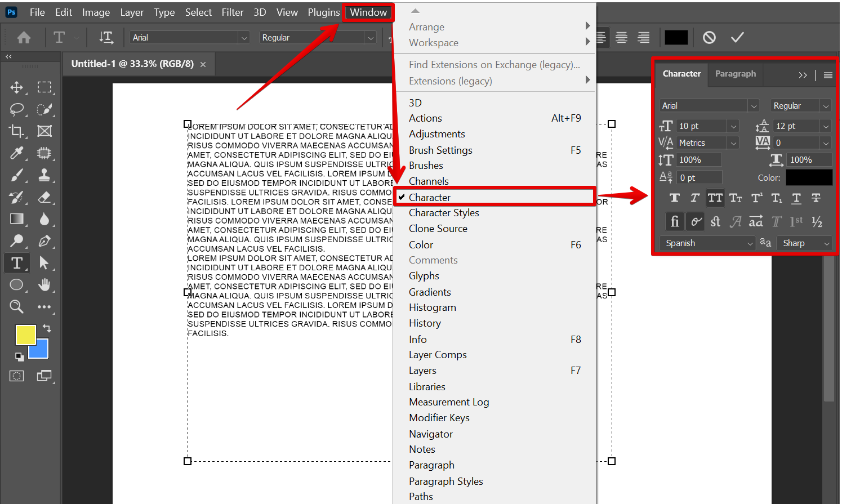Select the Hand tool
842x504 pixels.
pos(44,285)
